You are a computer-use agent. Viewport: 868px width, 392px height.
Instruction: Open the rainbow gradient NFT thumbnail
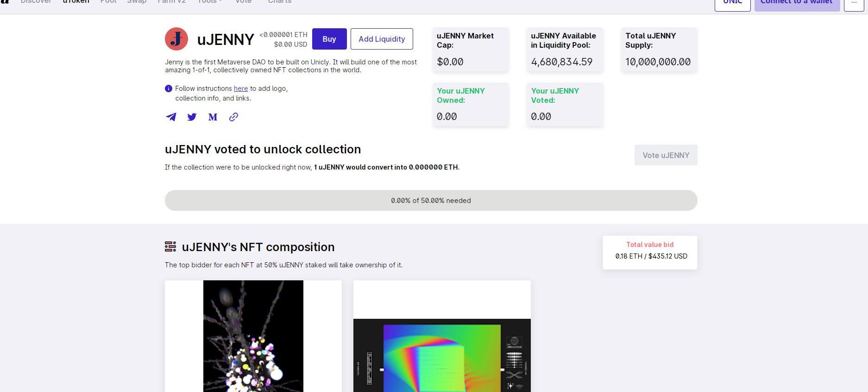(442, 355)
